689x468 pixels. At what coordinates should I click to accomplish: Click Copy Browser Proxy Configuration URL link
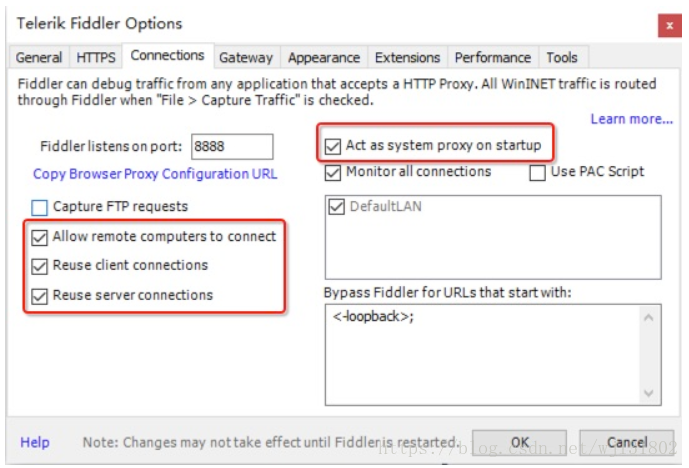[x=155, y=174]
